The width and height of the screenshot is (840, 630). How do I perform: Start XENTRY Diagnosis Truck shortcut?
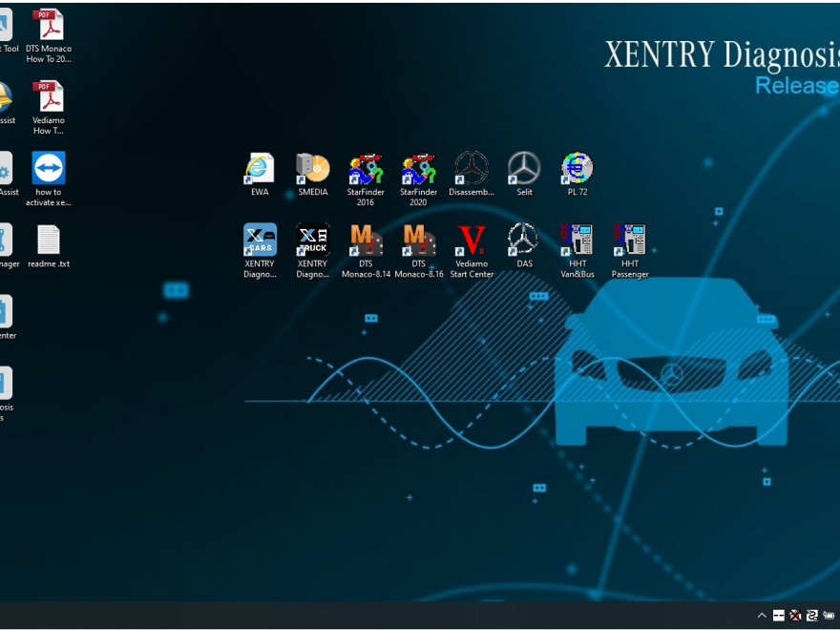click(313, 251)
